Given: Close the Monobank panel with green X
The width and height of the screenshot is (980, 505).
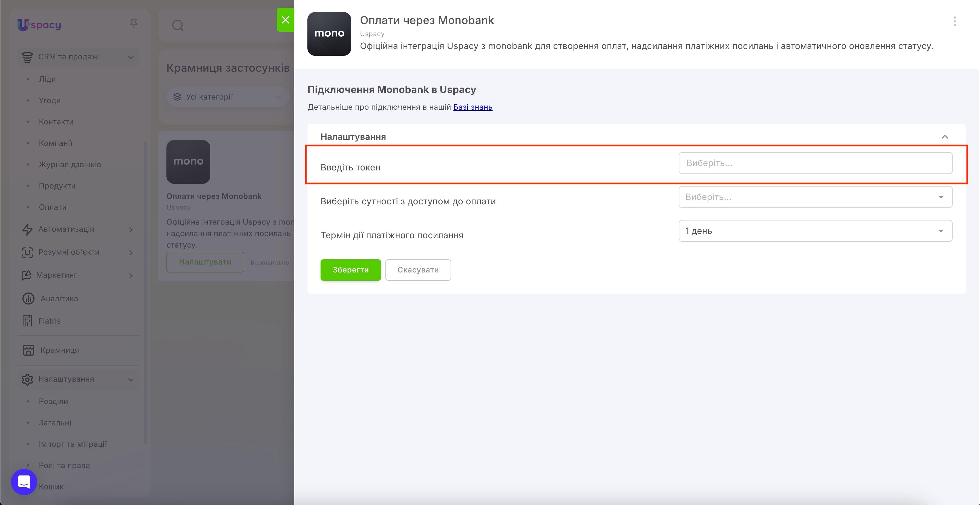Looking at the screenshot, I should point(285,20).
